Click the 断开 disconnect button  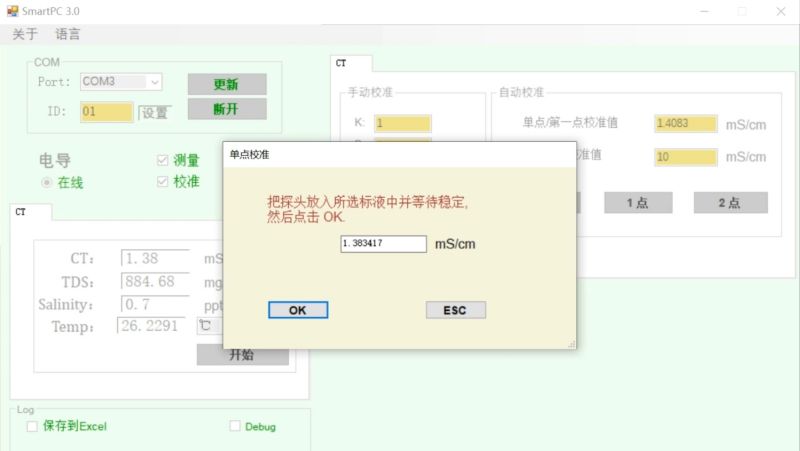pos(227,109)
